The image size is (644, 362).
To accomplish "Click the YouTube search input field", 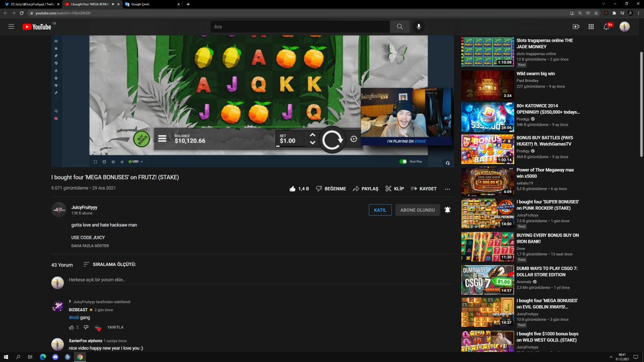I will (300, 26).
